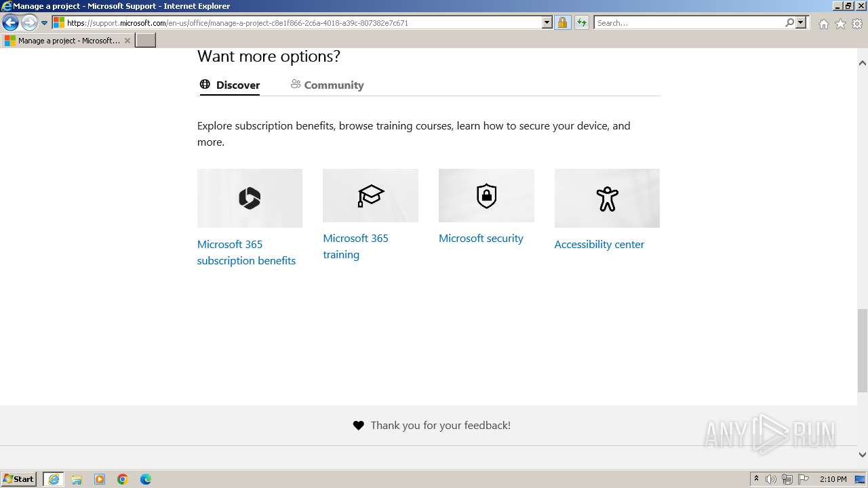This screenshot has height=488, width=868.
Task: Click the Microsoft 365 subscription benefits thumbnail
Action: pos(250,198)
